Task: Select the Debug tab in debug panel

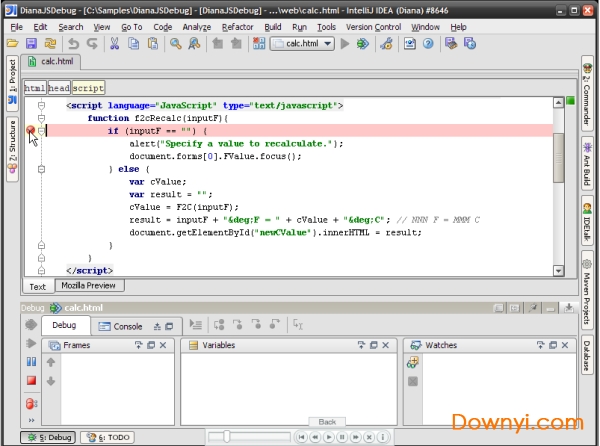Action: tap(64, 325)
